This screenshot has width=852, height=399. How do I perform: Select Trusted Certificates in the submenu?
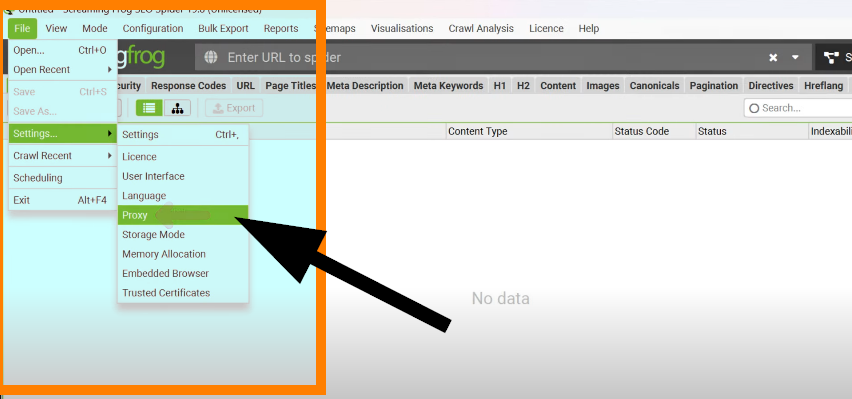pos(183,292)
